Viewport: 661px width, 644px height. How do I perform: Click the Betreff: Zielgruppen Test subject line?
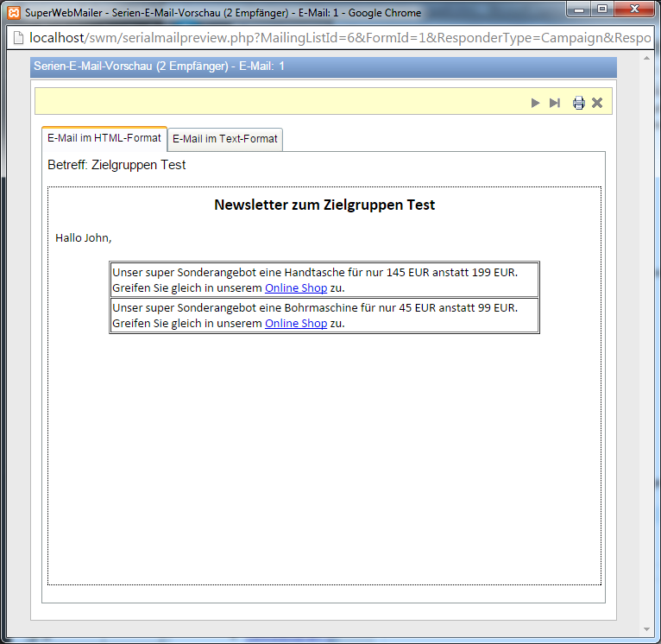click(116, 165)
